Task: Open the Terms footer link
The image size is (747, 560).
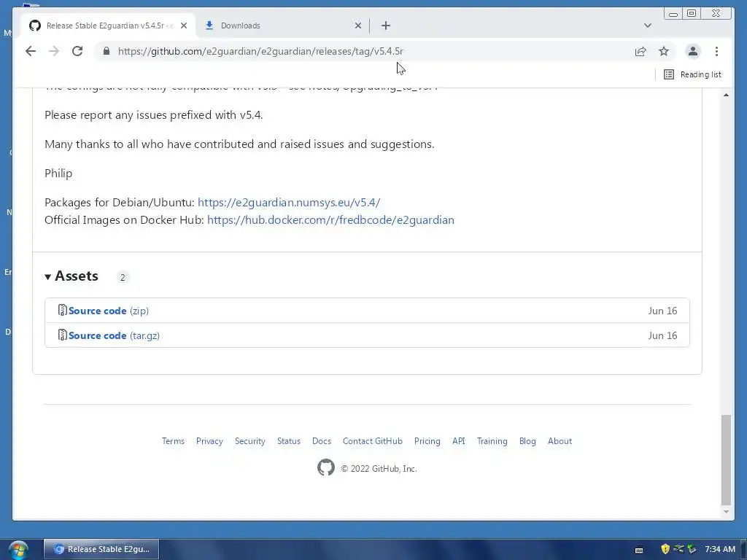Action: pyautogui.click(x=173, y=441)
